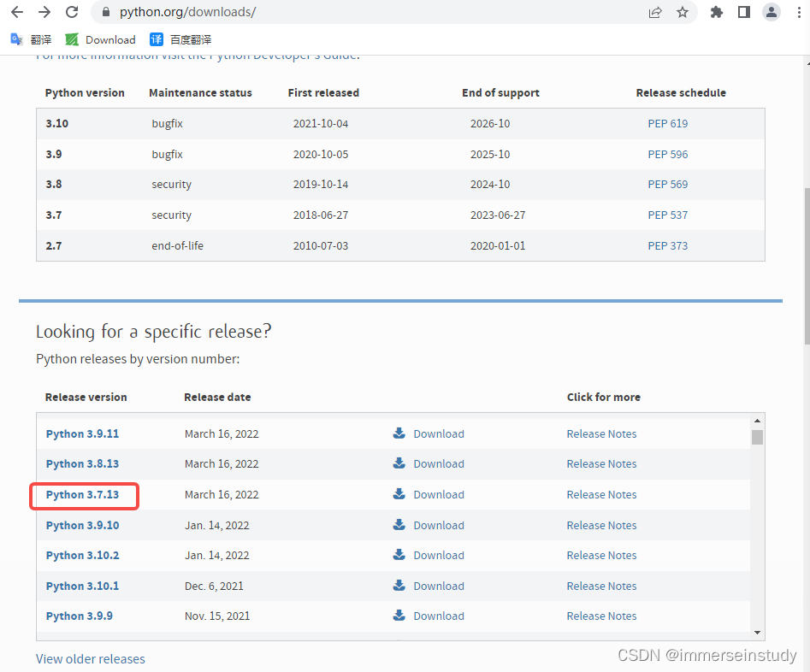Open Release Notes for Python 3.8.13
The height and width of the screenshot is (672, 810).
601,464
